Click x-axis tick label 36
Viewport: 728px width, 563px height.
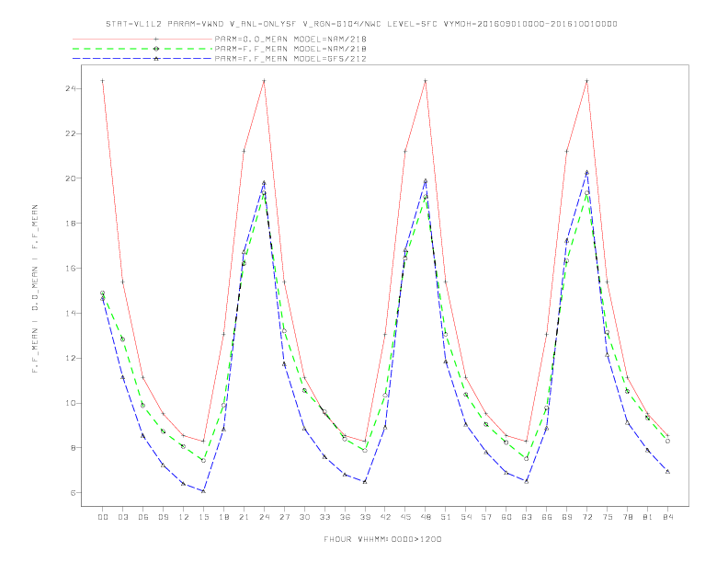point(345,517)
